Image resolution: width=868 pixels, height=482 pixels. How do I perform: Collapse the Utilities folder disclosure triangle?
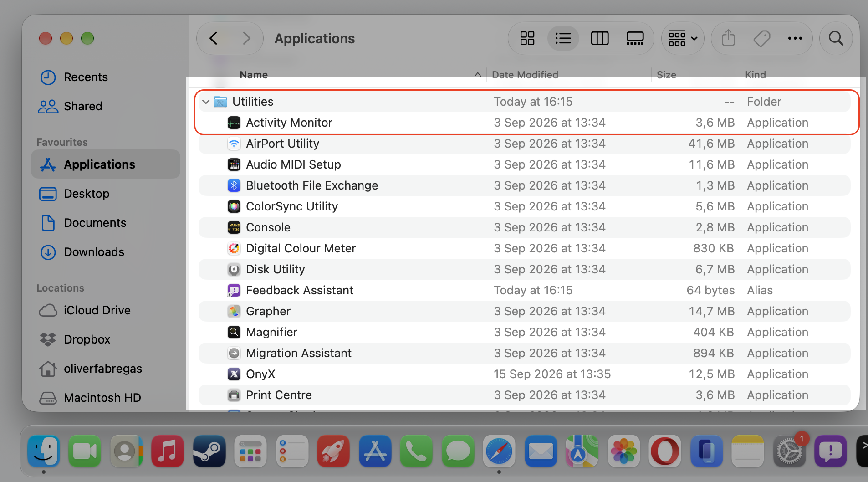206,102
